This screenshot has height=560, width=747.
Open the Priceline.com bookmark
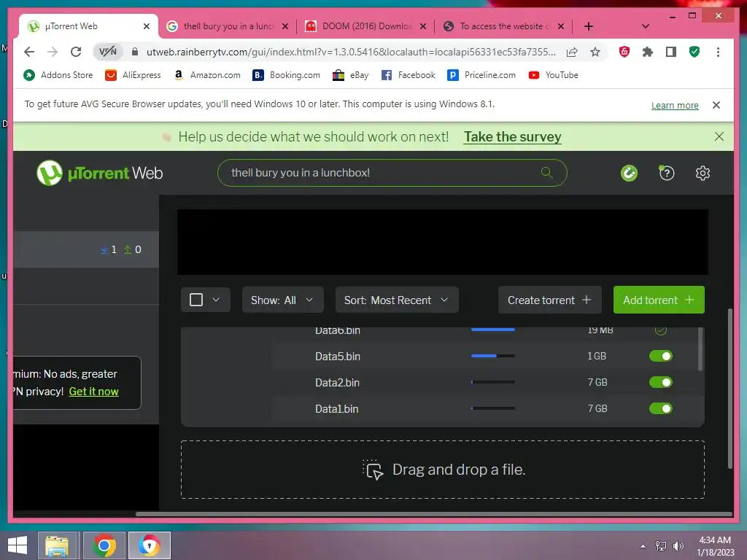tap(481, 75)
